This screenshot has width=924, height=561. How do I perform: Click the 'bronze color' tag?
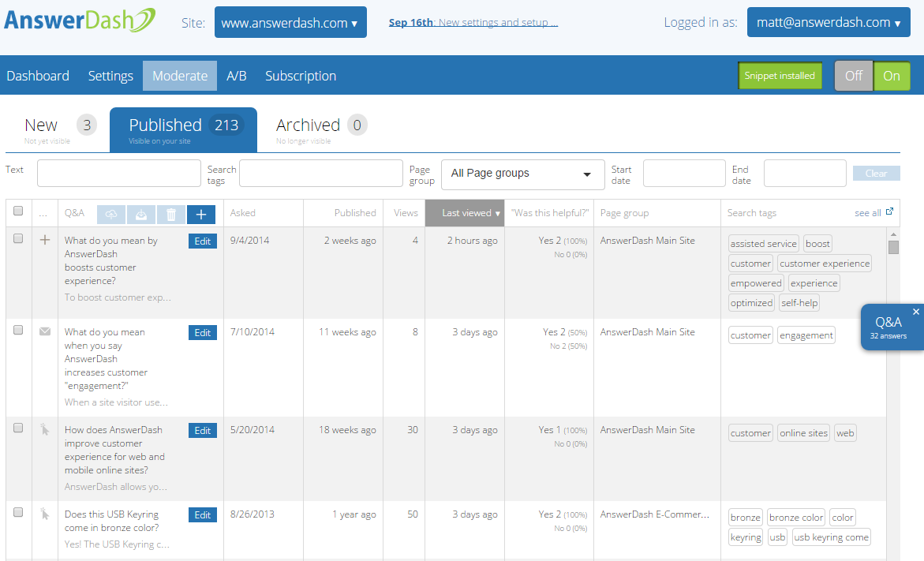(796, 518)
